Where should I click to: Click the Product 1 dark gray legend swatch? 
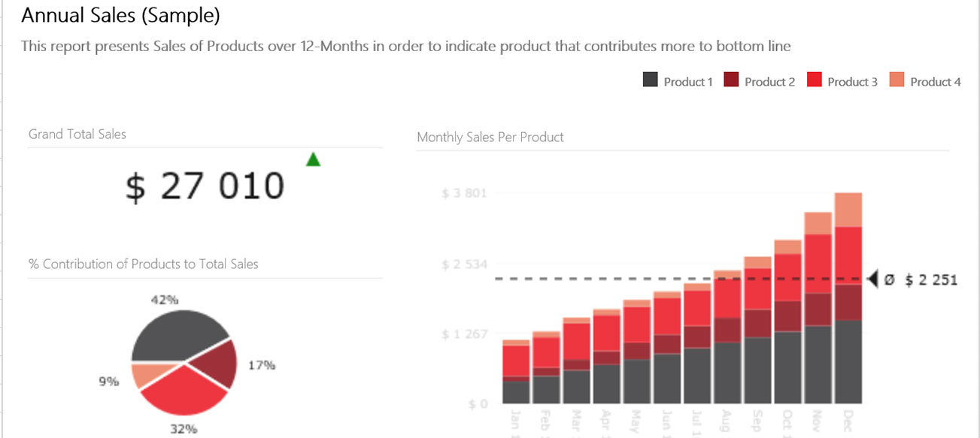[x=651, y=80]
